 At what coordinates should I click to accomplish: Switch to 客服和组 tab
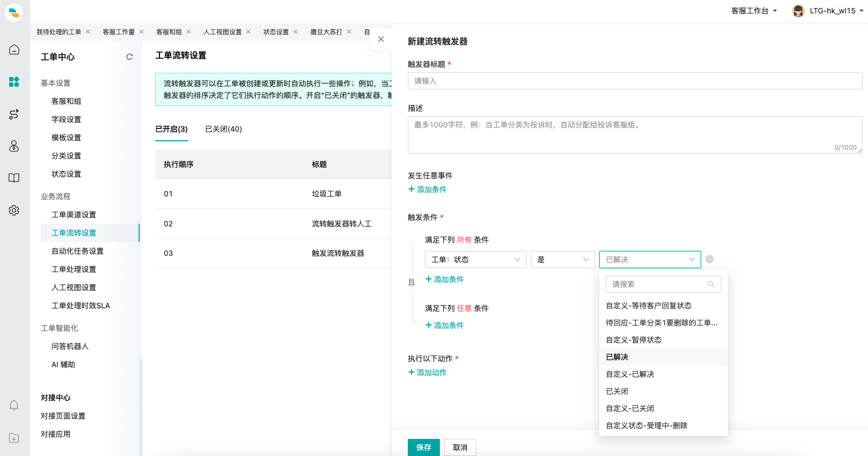169,32
